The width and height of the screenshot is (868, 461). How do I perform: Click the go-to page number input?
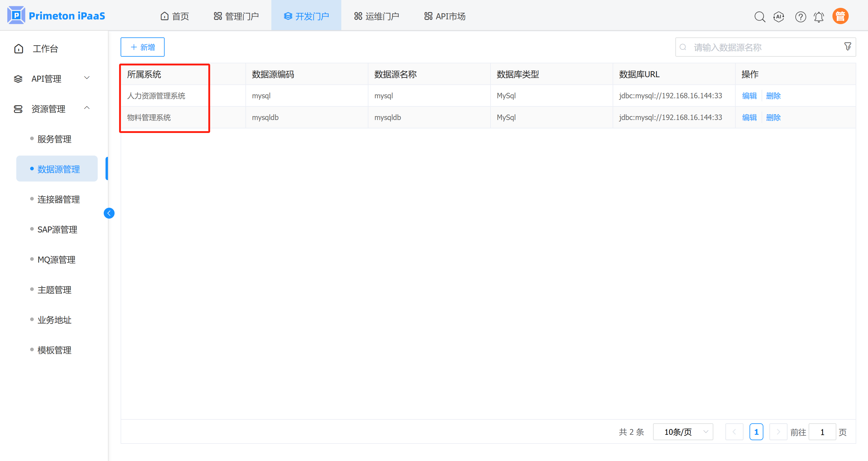point(822,432)
